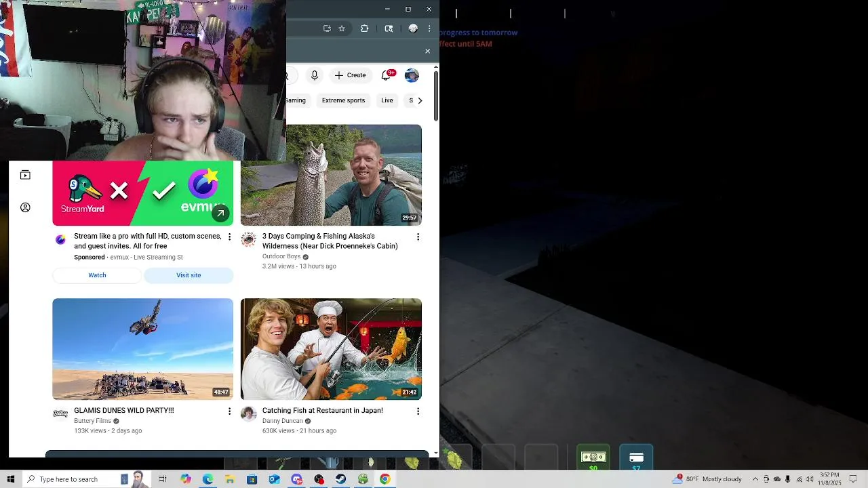Open the Catching Fish in Japan thumbnail
Image resolution: width=868 pixels, height=488 pixels.
(x=331, y=349)
